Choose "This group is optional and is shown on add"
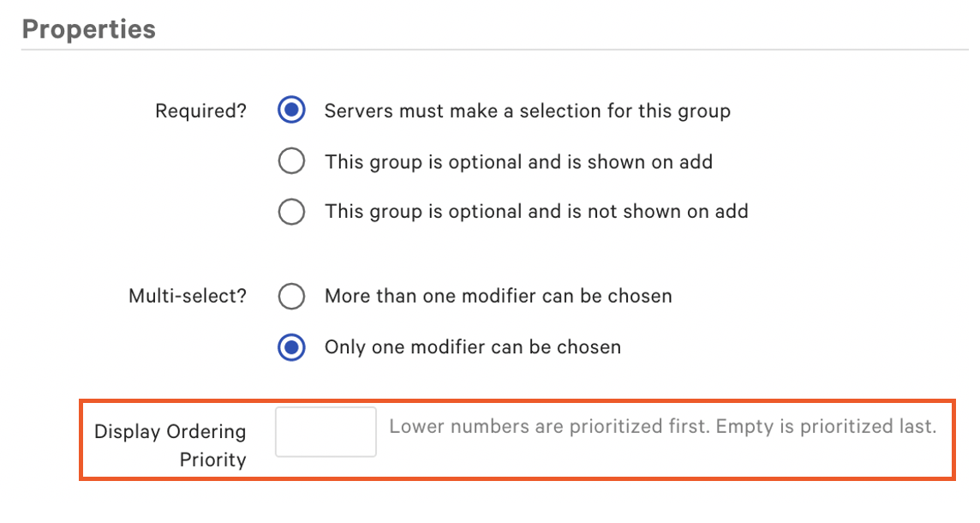Viewport: 980px width, 523px height. tap(291, 161)
